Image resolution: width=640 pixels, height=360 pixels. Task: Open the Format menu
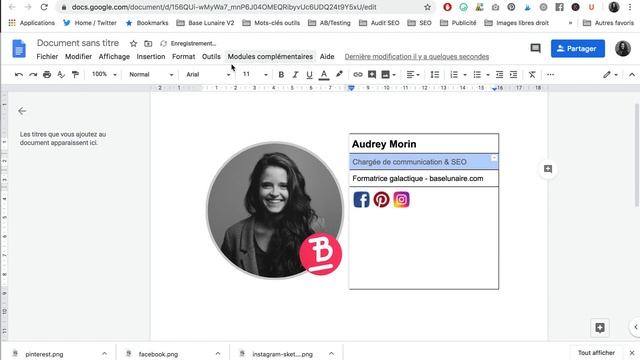point(183,57)
